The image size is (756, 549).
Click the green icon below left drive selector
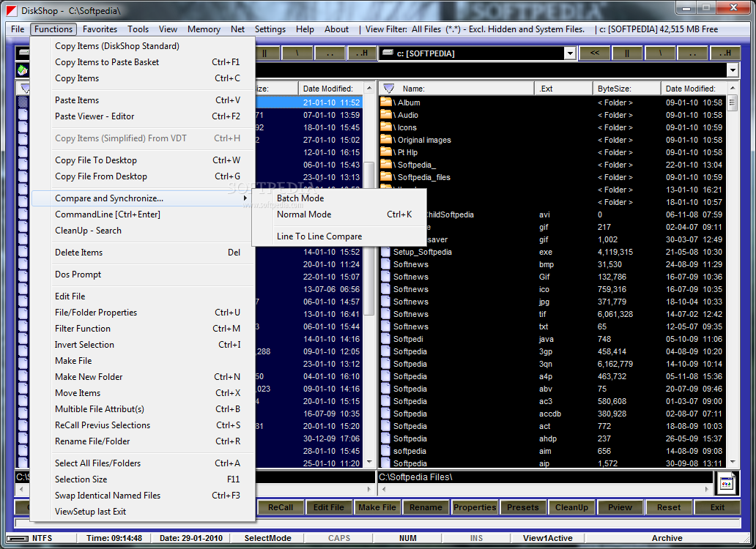pyautogui.click(x=23, y=70)
